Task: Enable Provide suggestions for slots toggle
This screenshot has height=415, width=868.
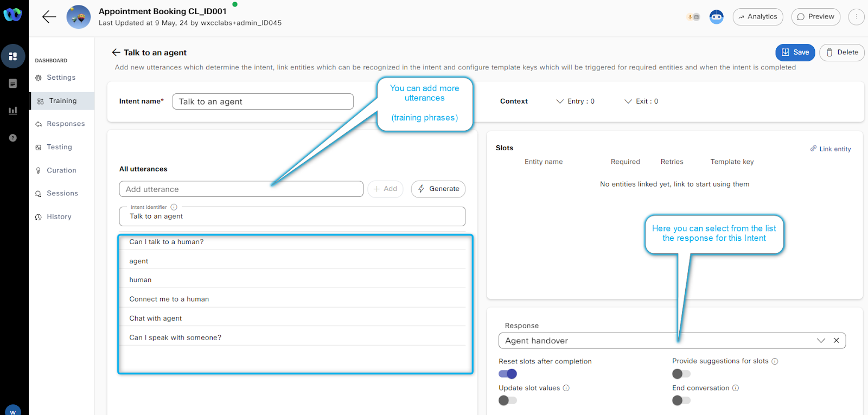Action: (x=681, y=374)
